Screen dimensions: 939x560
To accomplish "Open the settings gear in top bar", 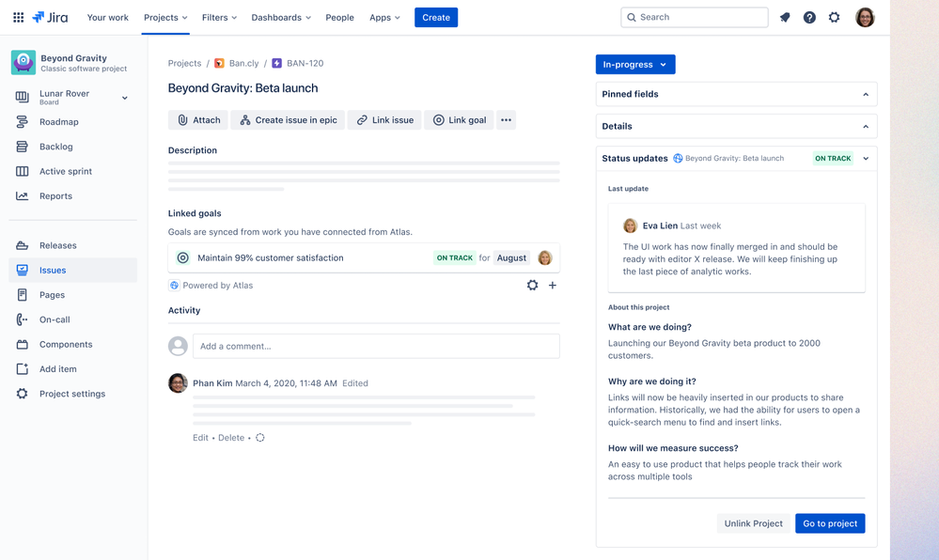I will (835, 17).
